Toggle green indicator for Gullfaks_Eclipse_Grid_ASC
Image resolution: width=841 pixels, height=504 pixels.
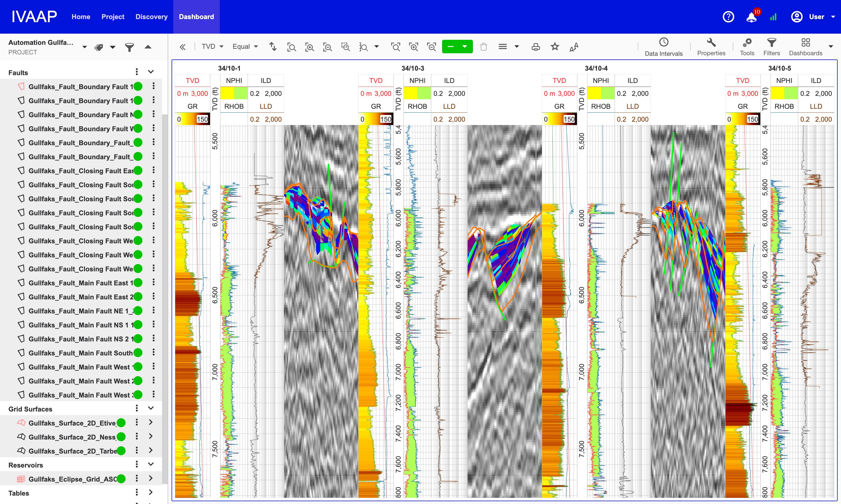pyautogui.click(x=121, y=479)
